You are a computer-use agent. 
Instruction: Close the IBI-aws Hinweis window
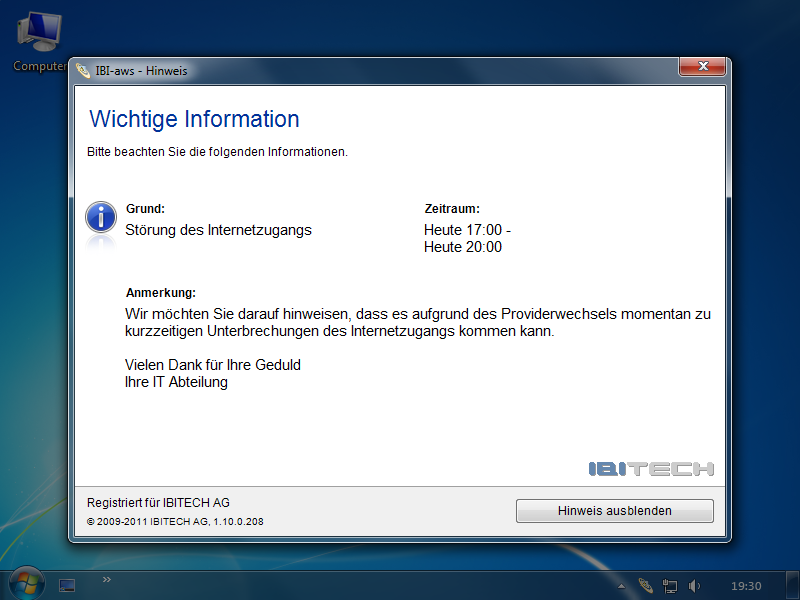(x=701, y=67)
